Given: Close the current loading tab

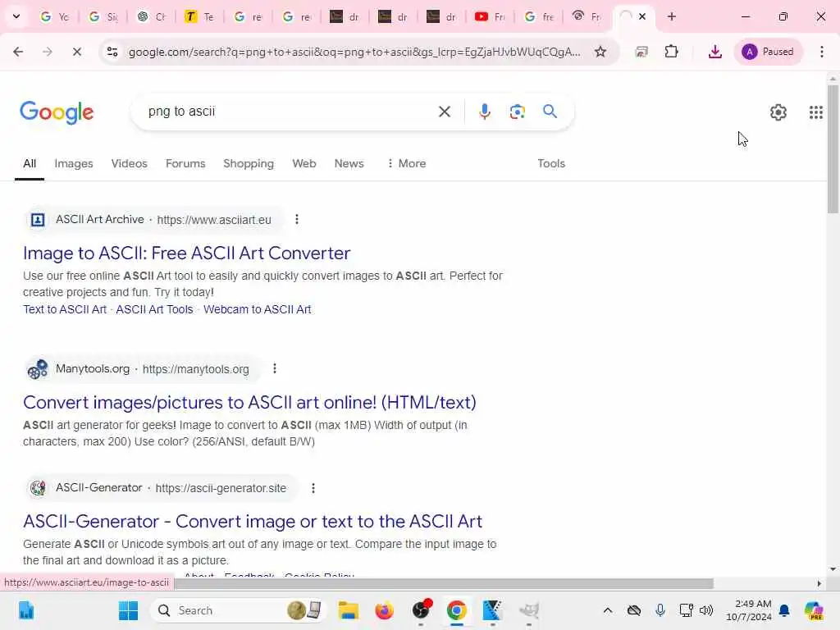Looking at the screenshot, I should tap(642, 16).
